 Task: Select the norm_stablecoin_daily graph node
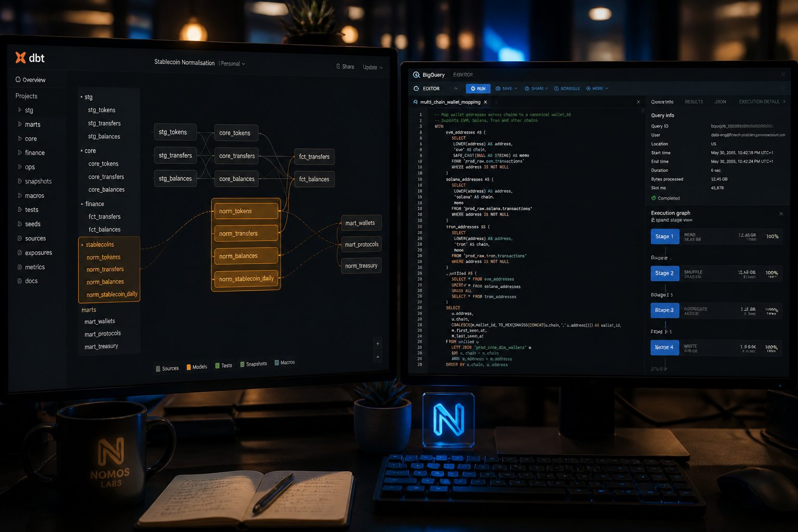(246, 278)
